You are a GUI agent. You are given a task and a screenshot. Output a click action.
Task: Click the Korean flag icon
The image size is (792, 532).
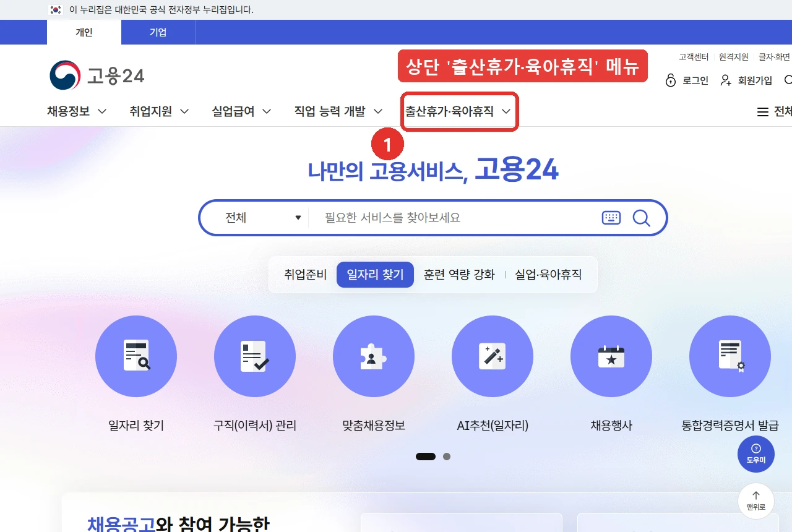56,10
